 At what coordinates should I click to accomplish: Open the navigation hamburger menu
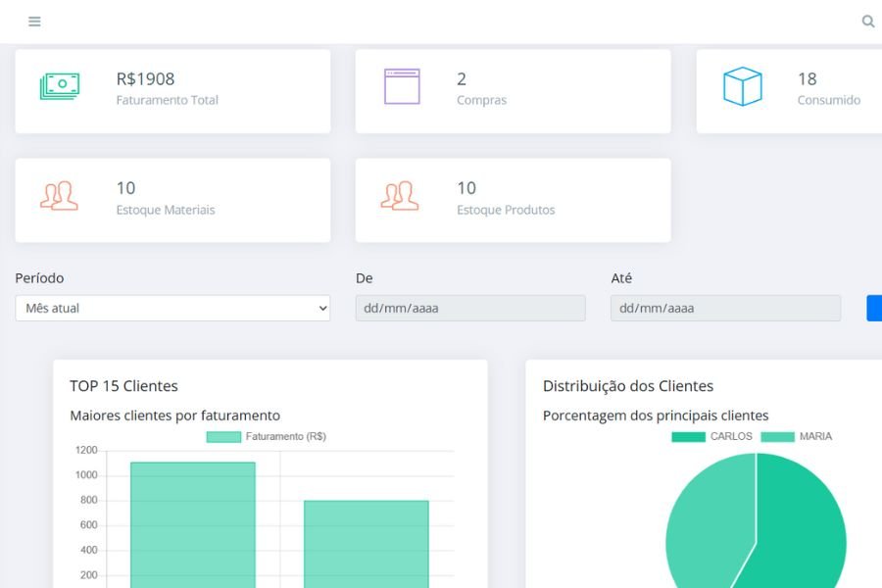34,21
